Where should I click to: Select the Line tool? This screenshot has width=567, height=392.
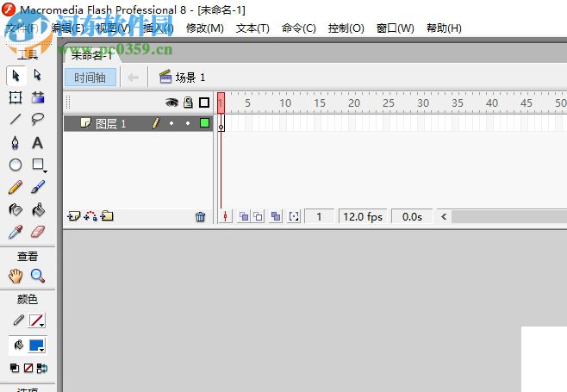pos(16,119)
